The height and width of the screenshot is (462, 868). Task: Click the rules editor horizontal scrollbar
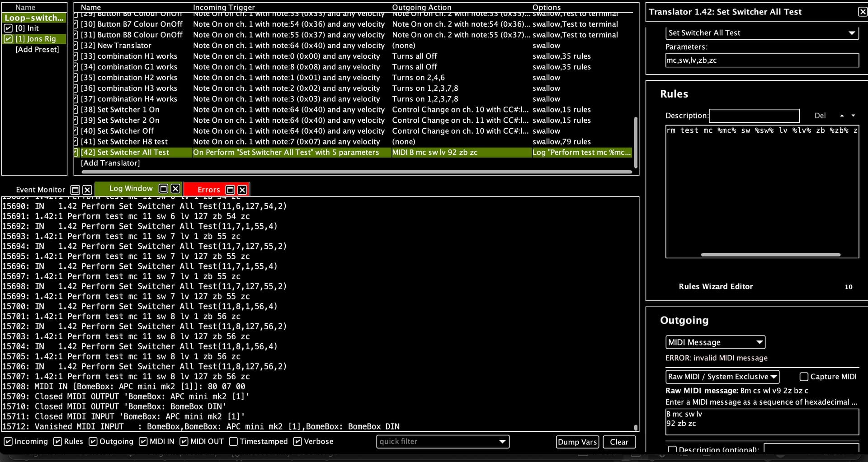(x=770, y=255)
